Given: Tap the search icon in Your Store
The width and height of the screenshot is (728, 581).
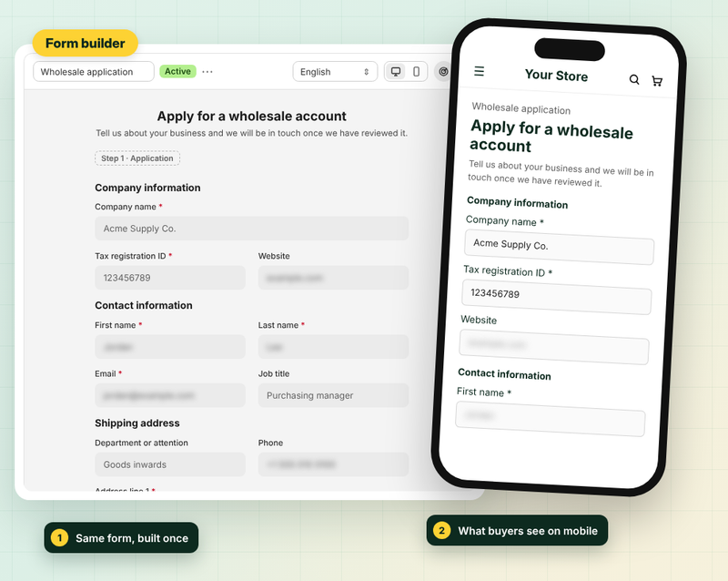Looking at the screenshot, I should coord(634,79).
